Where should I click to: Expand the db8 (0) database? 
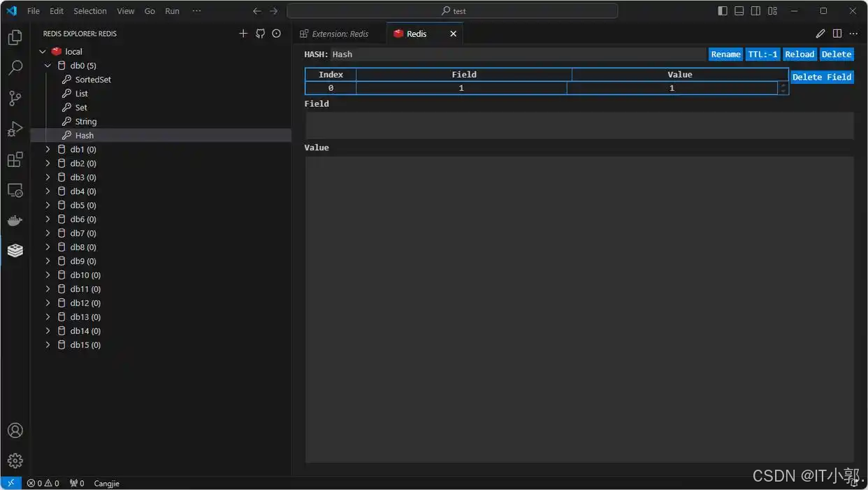(x=48, y=247)
